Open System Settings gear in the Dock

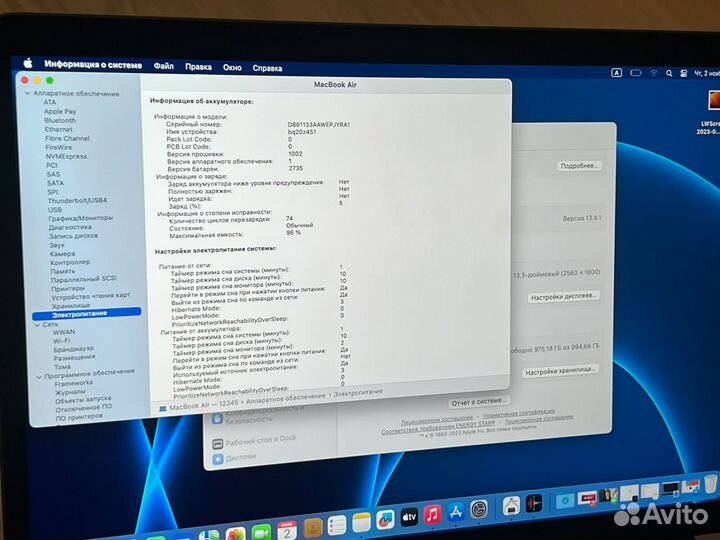pyautogui.click(x=478, y=509)
